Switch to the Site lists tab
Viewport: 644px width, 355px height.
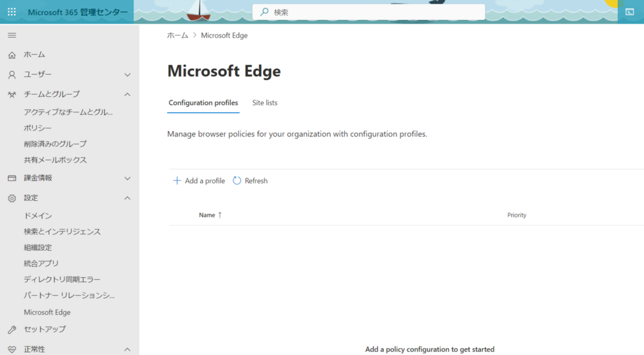coord(265,103)
